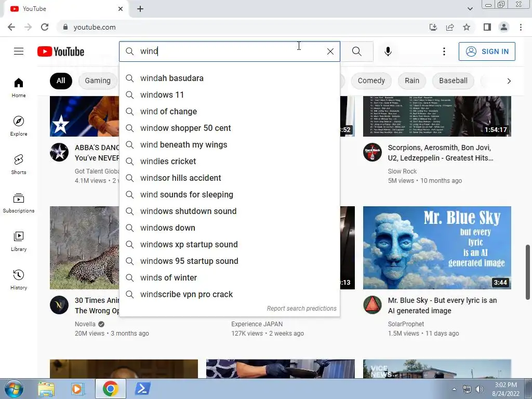Choose suggestion 'windows xp startup sound'
The height and width of the screenshot is (399, 532).
point(229,244)
